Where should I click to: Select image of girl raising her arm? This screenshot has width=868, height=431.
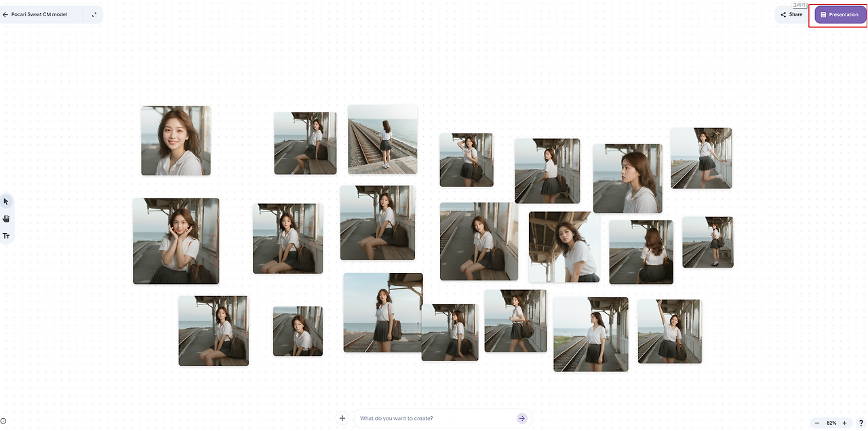[669, 331]
